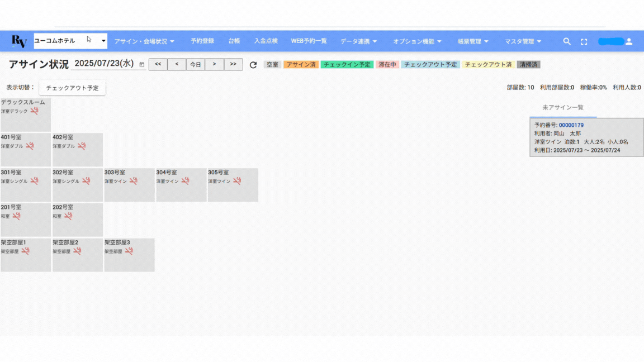Open the WEB予約一覧 menu item

pyautogui.click(x=309, y=41)
